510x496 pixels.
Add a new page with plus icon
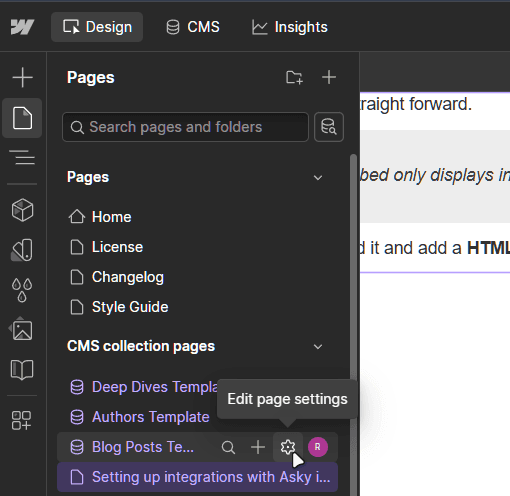[x=329, y=77]
